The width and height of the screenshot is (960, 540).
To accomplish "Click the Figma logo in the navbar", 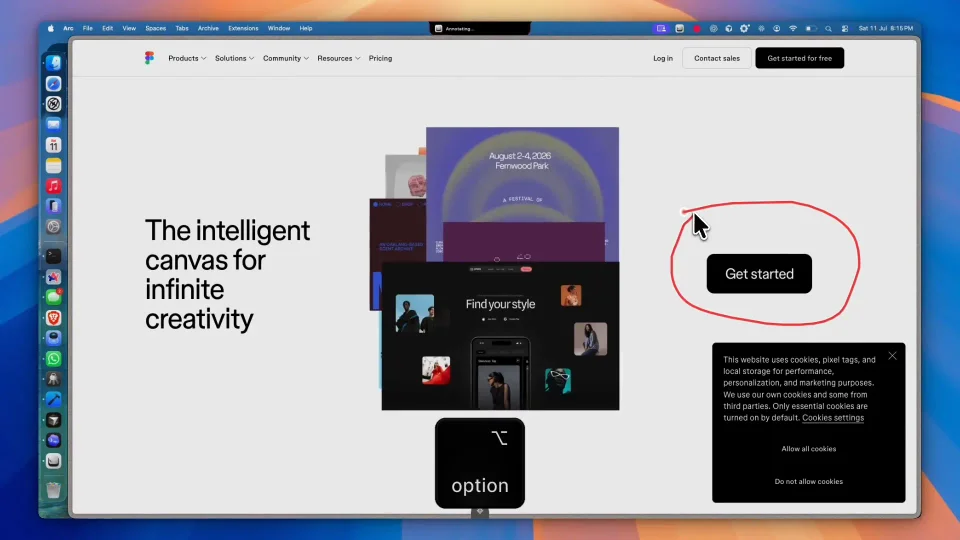I will tap(149, 58).
